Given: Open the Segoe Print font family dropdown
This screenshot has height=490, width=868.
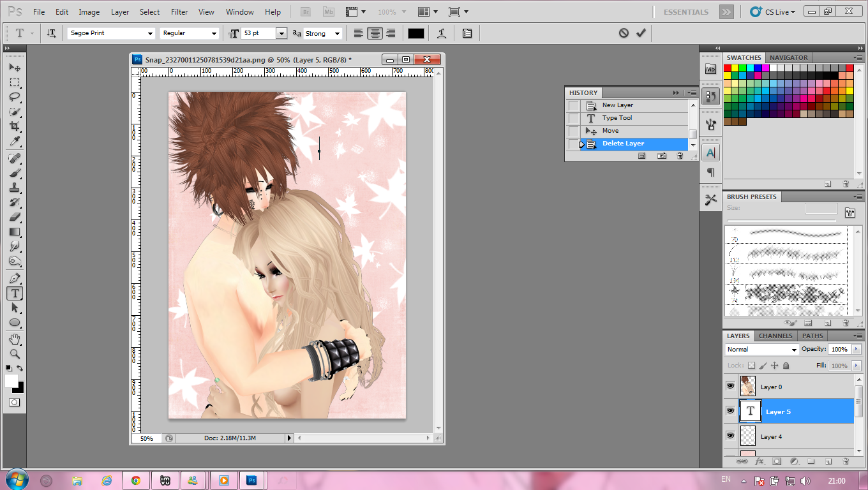Looking at the screenshot, I should click(x=150, y=34).
